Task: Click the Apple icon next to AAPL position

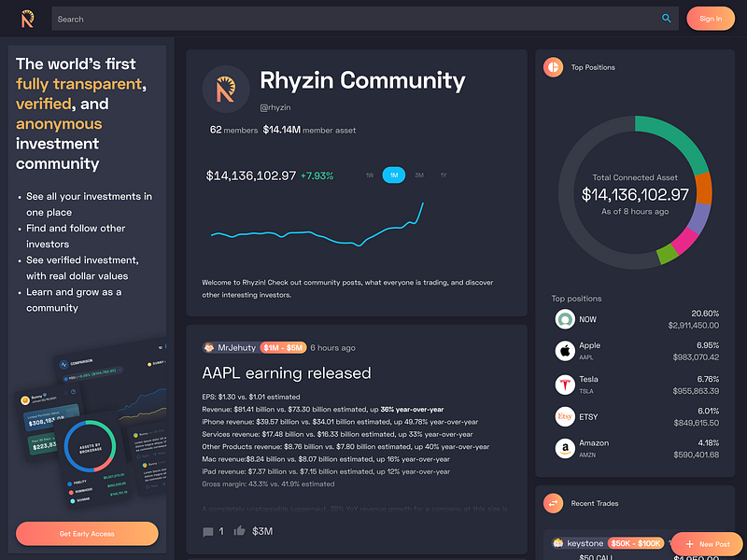Action: click(565, 349)
